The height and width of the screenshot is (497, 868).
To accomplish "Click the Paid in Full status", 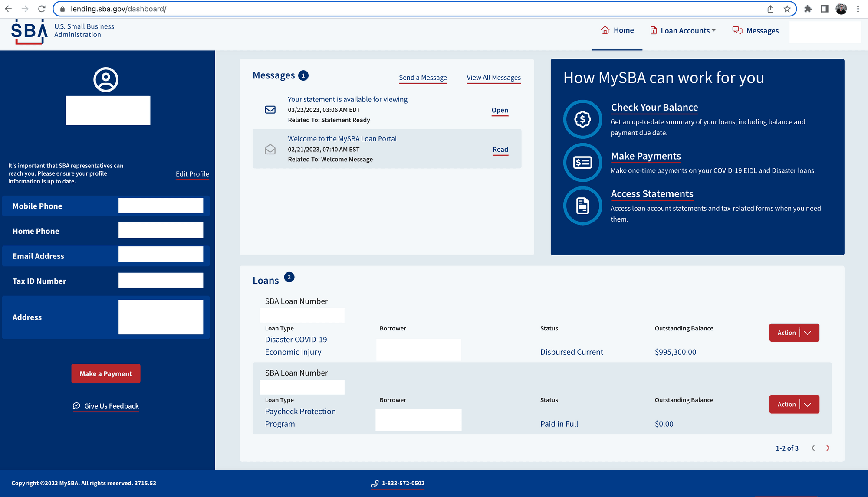I will (559, 424).
